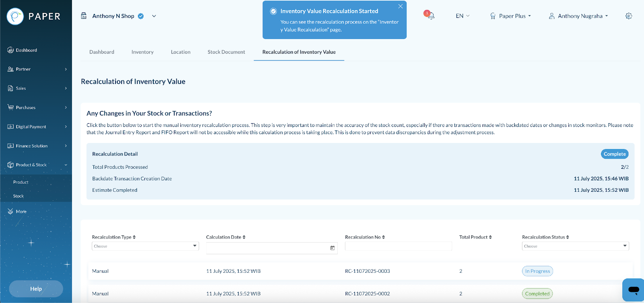Viewport: 644px width, 303px height.
Task: Click the Sales document icon
Action: (10, 88)
